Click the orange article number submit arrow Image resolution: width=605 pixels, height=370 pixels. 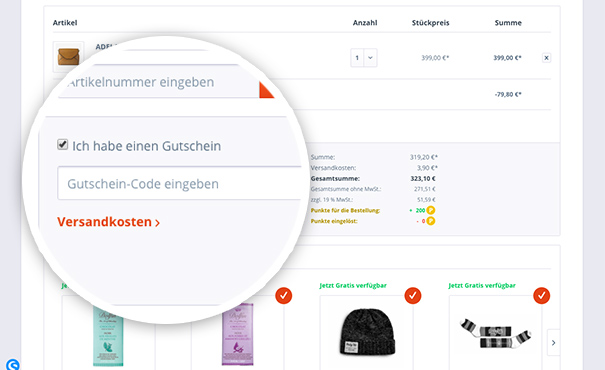tap(267, 90)
